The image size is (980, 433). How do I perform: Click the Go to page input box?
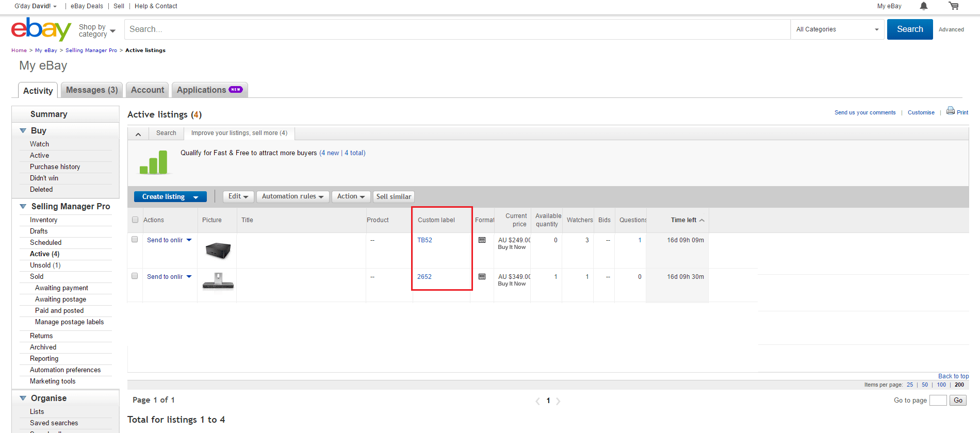938,400
